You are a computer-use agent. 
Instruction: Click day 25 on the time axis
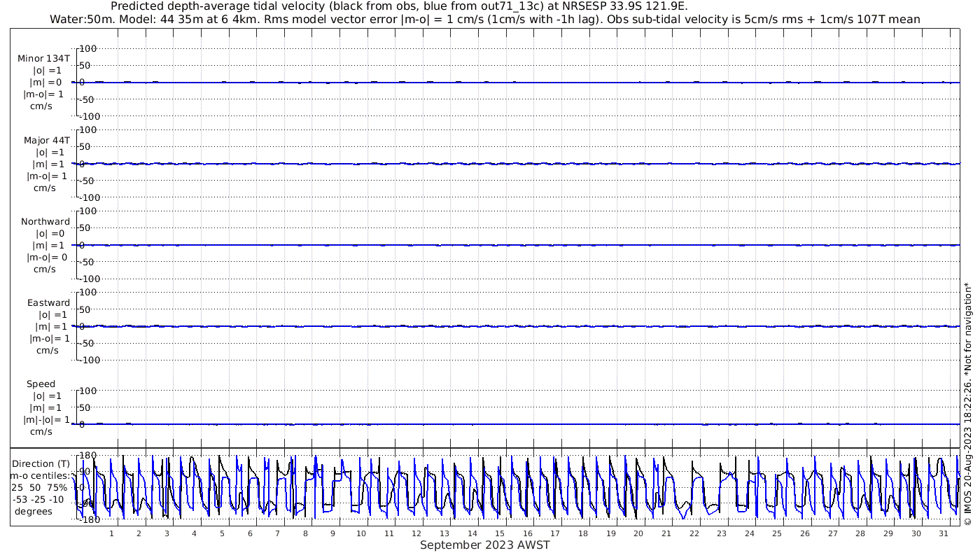(x=778, y=533)
